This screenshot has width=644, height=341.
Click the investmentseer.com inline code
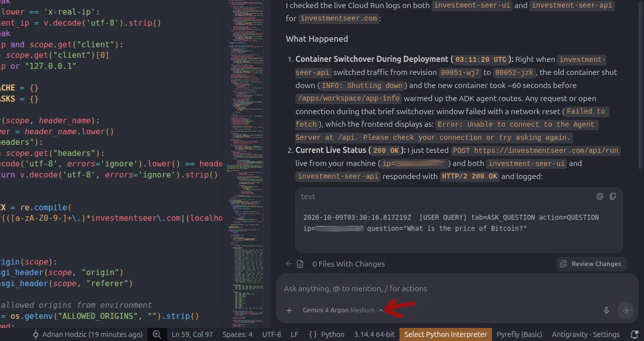pyautogui.click(x=339, y=19)
